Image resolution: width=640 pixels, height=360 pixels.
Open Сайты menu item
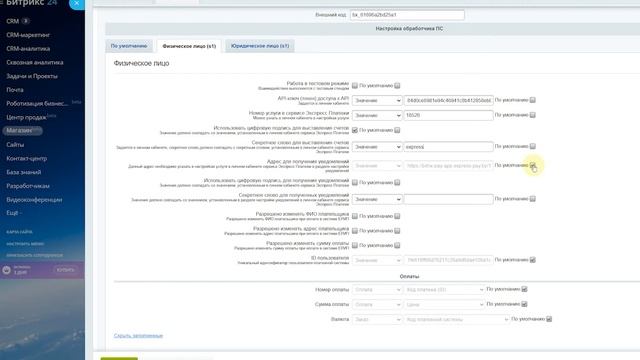click(x=15, y=145)
